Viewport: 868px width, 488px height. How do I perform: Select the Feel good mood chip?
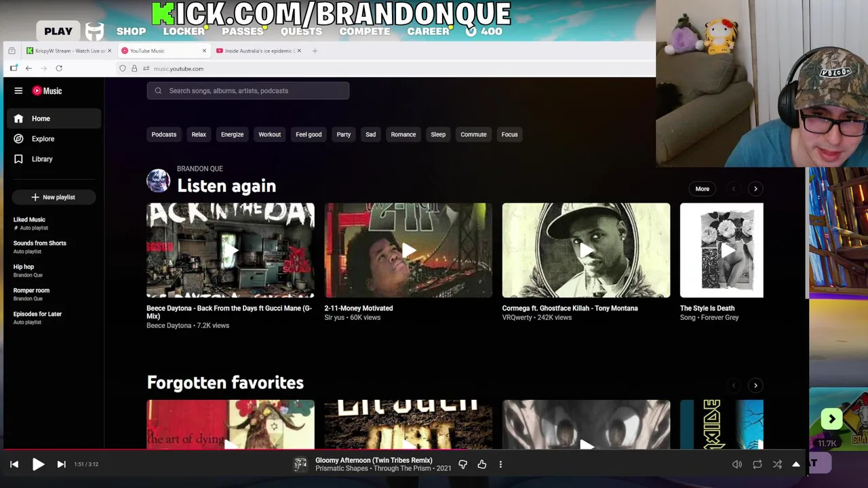pyautogui.click(x=309, y=134)
